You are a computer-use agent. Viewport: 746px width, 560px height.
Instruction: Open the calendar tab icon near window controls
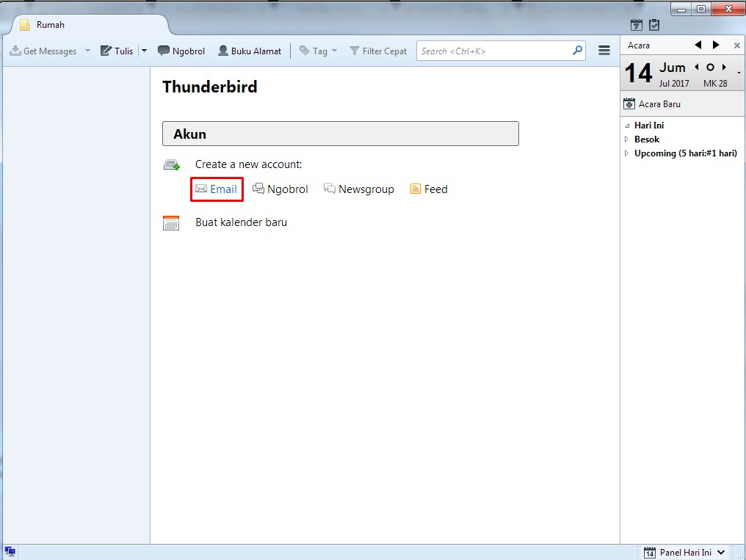pyautogui.click(x=636, y=24)
